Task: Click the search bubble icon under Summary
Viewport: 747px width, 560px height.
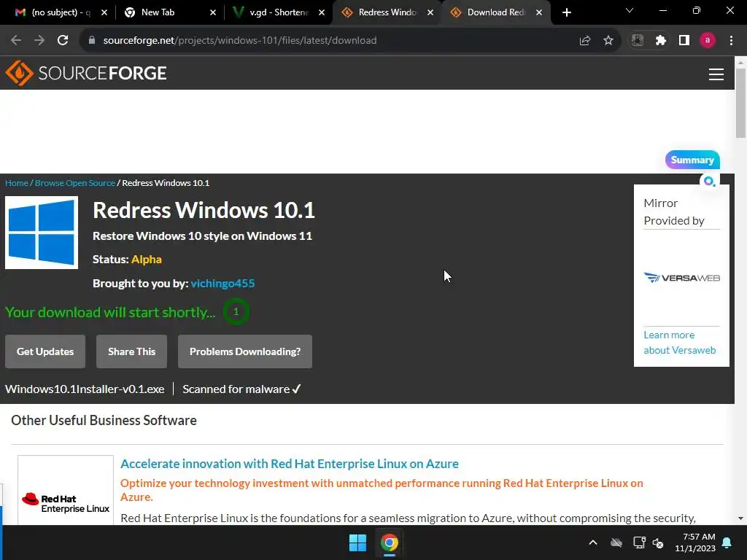Action: point(709,182)
